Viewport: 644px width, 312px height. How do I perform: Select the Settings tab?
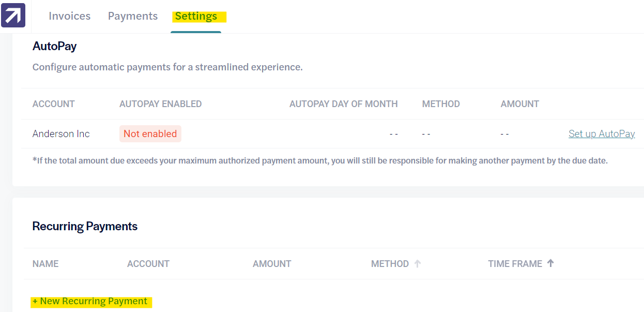(196, 16)
